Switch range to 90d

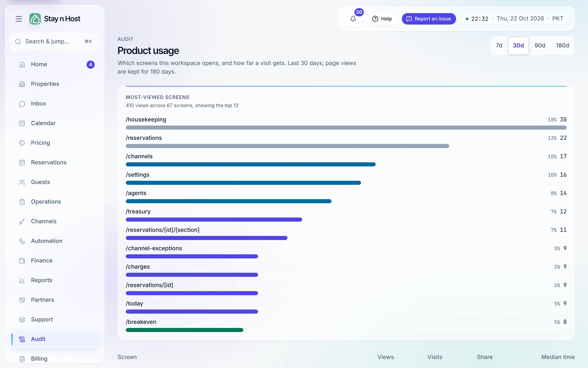540,46
